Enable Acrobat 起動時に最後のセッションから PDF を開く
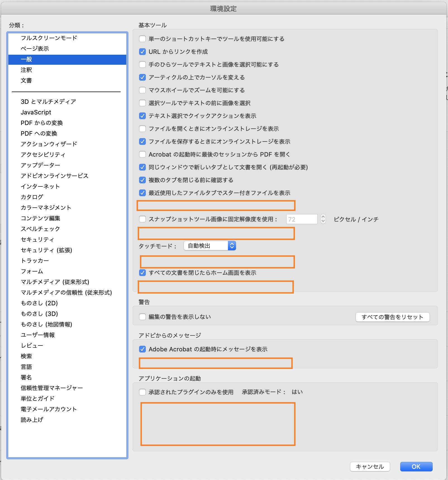Image resolution: width=448 pixels, height=480 pixels. [142, 154]
